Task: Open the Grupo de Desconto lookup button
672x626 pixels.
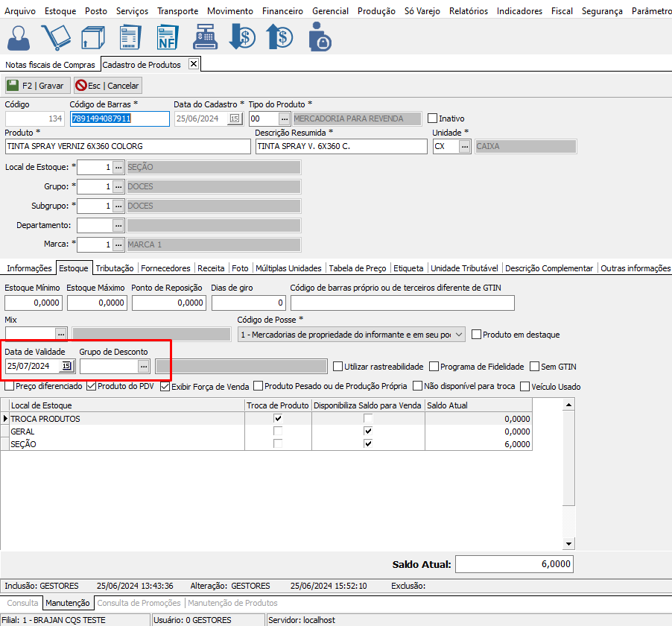Action: tap(144, 366)
